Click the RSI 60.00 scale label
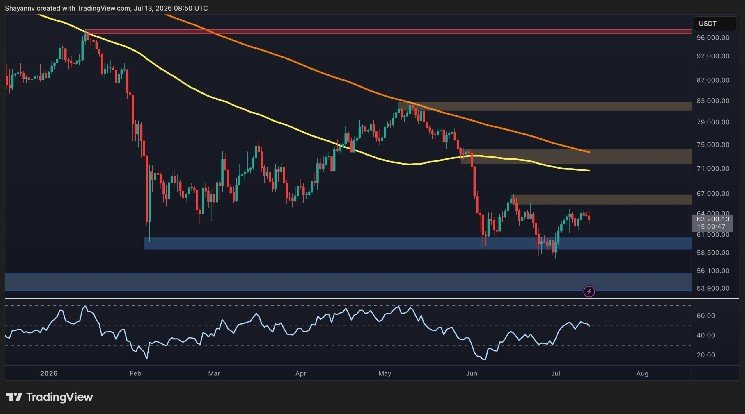The height and width of the screenshot is (414, 745). pos(706,316)
